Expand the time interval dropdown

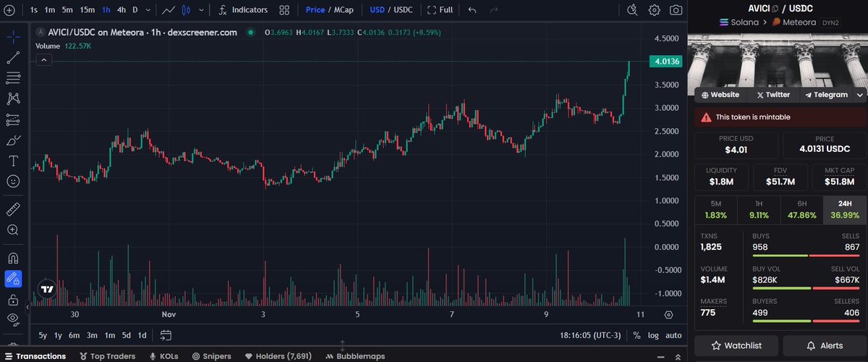click(148, 10)
